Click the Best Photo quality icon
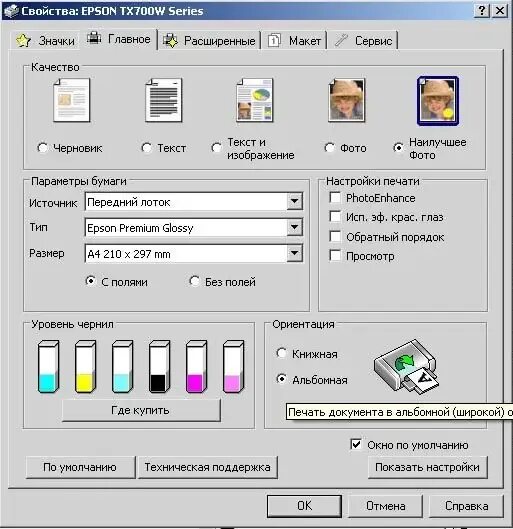 pos(438,101)
